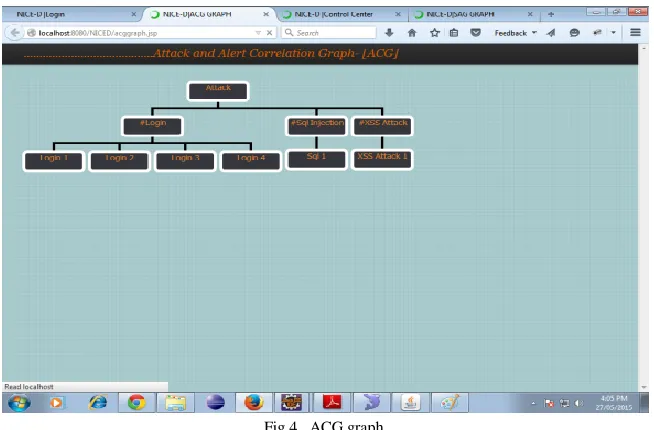Click the Pocket shield icon

(475, 33)
